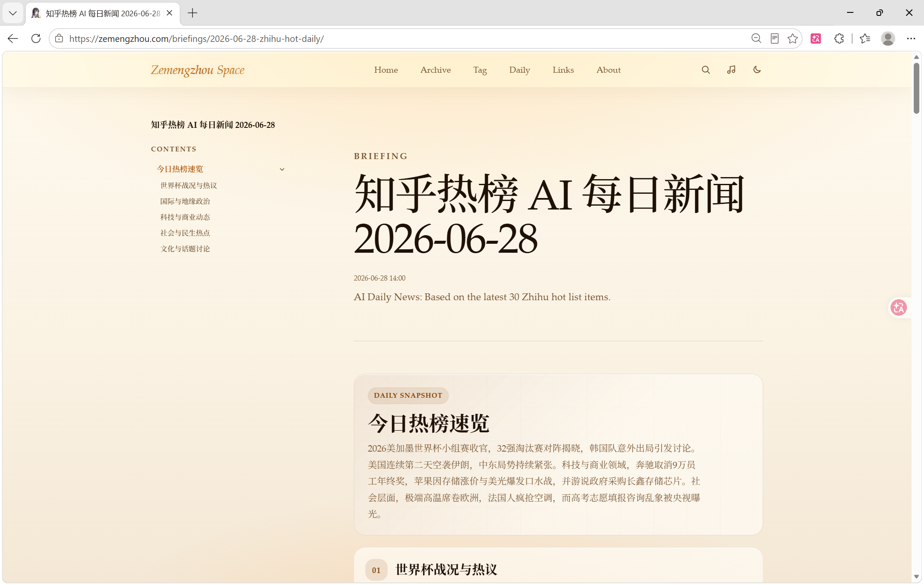Image resolution: width=924 pixels, height=585 pixels.
Task: Jump to 文化与话题讨论 in contents
Action: (185, 249)
